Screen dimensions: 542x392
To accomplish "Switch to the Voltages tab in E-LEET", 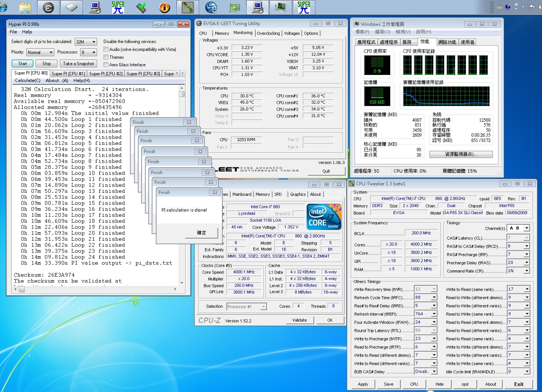I will pyautogui.click(x=292, y=33).
